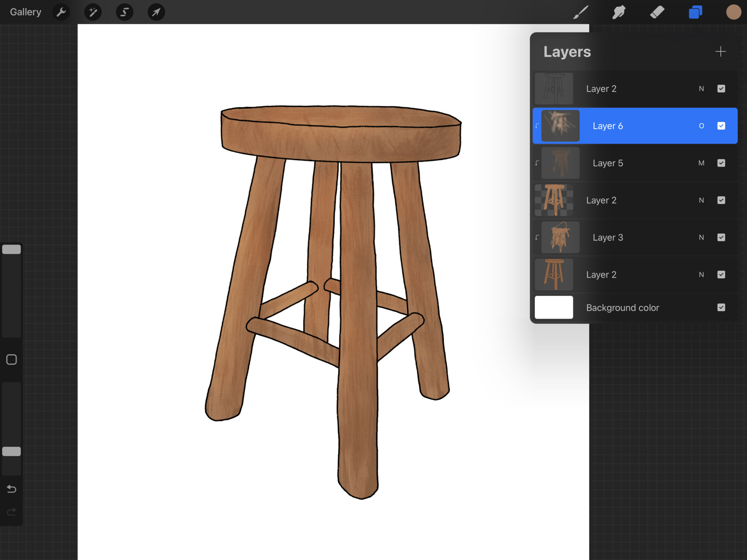Select the Smudge tool
The height and width of the screenshot is (560, 747).
point(619,12)
